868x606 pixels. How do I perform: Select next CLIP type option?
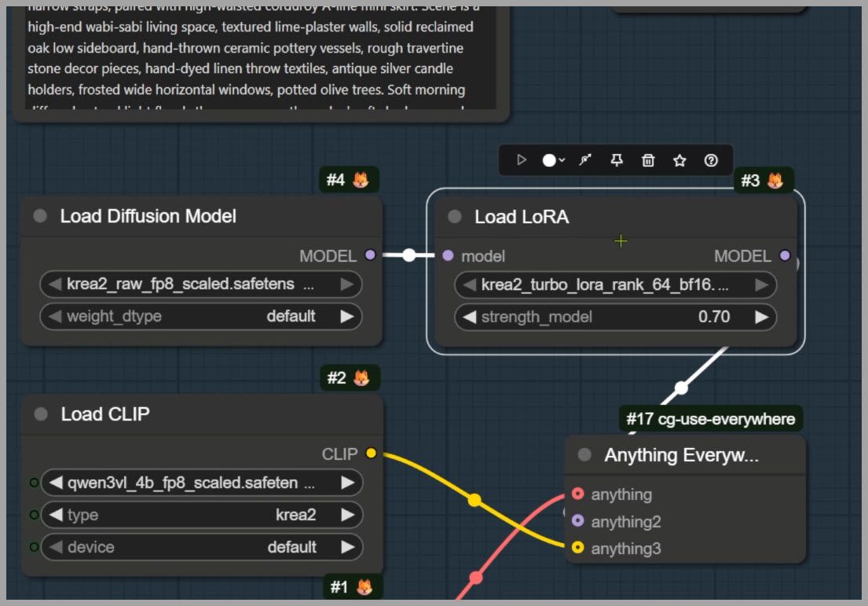coord(348,515)
